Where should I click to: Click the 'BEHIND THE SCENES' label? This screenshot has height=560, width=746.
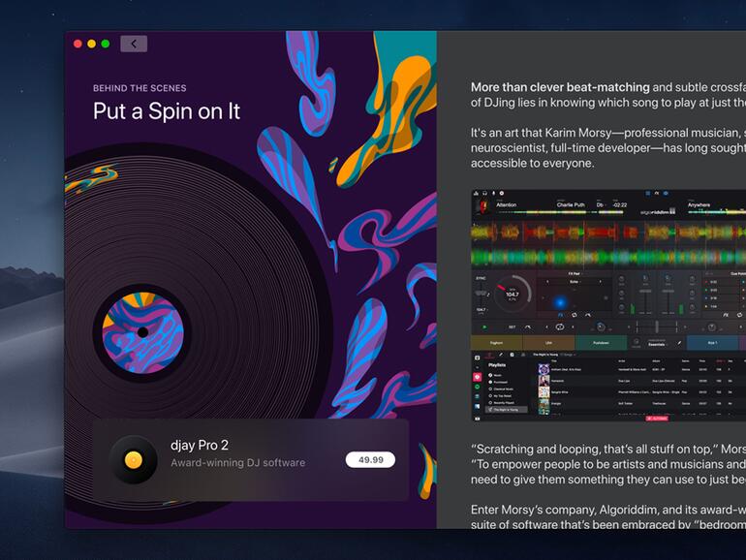[140, 88]
